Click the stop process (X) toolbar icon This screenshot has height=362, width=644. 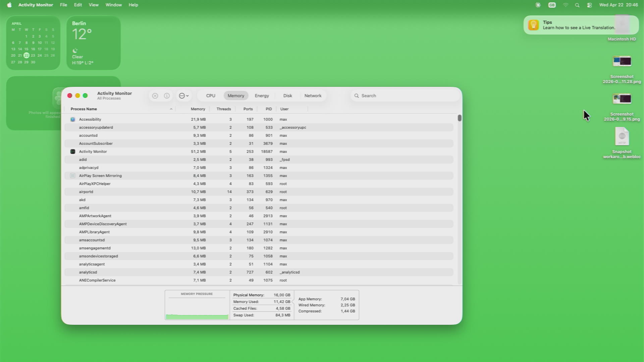click(155, 96)
